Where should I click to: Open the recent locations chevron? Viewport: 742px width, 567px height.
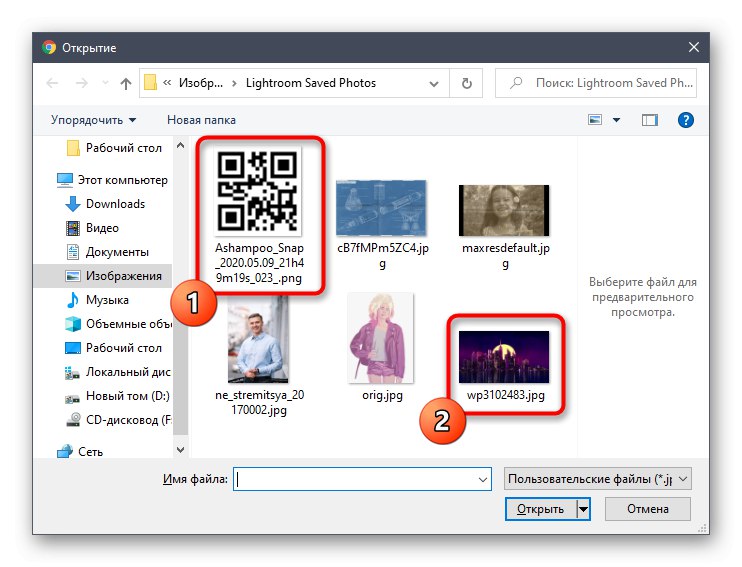click(x=105, y=83)
